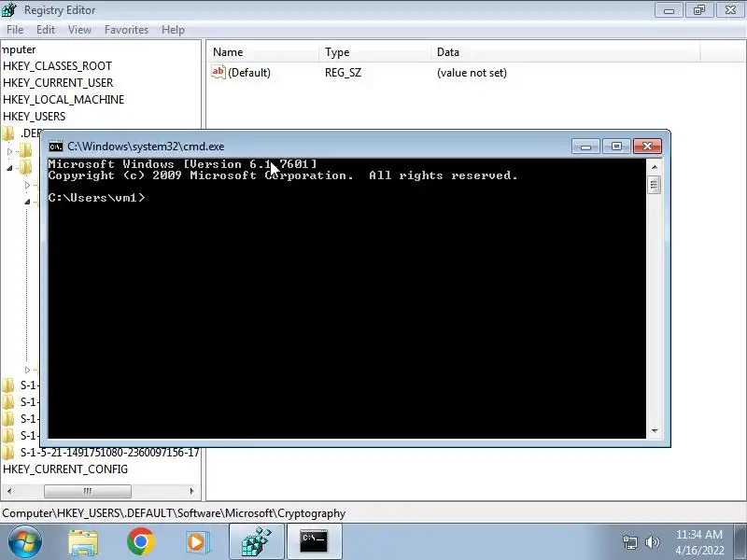Image resolution: width=747 pixels, height=560 pixels.
Task: Click the Registry Editor title bar icon
Action: pos(8,9)
